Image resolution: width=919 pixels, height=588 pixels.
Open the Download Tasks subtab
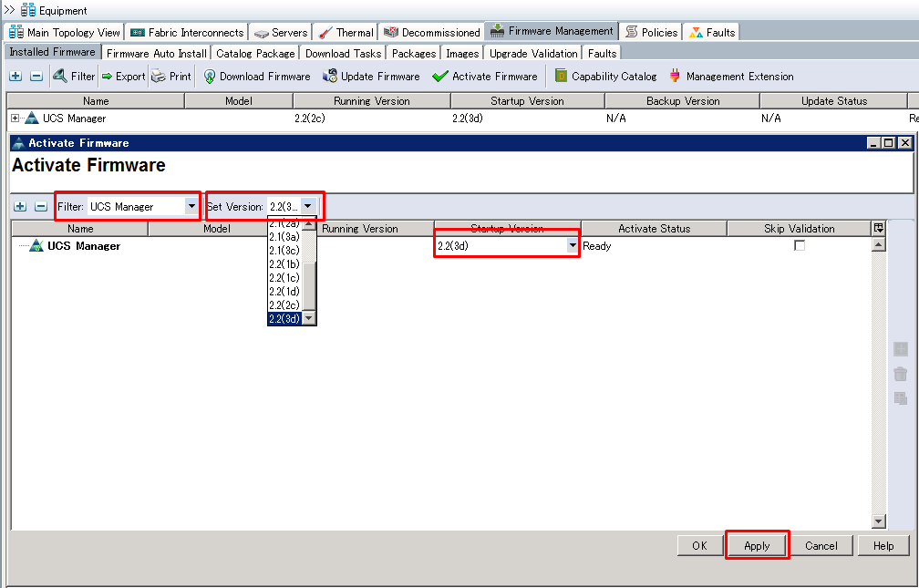(x=343, y=54)
